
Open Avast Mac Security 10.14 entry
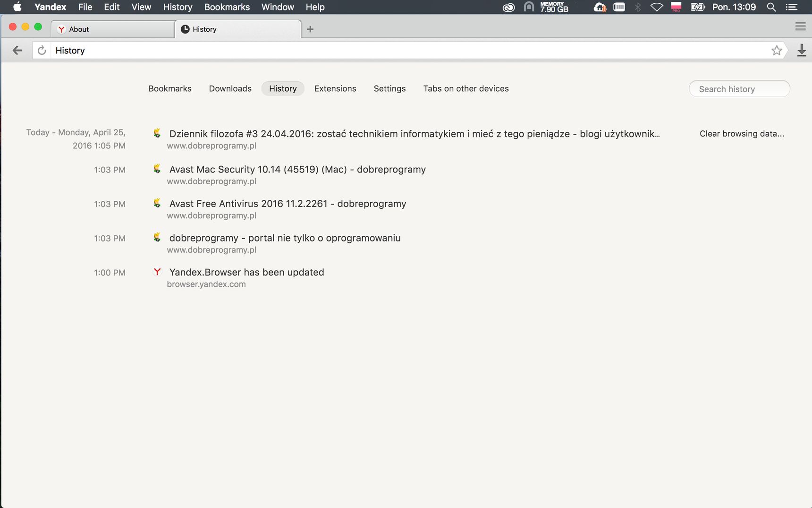tap(297, 169)
